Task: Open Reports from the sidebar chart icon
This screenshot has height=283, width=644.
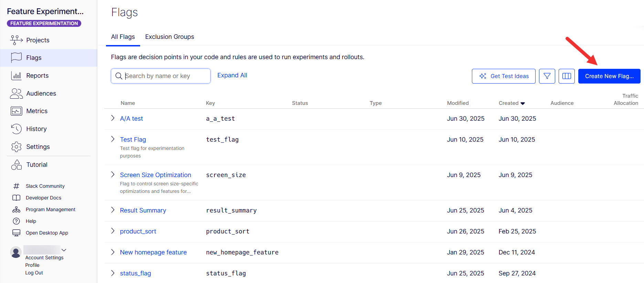Action: 16,76
